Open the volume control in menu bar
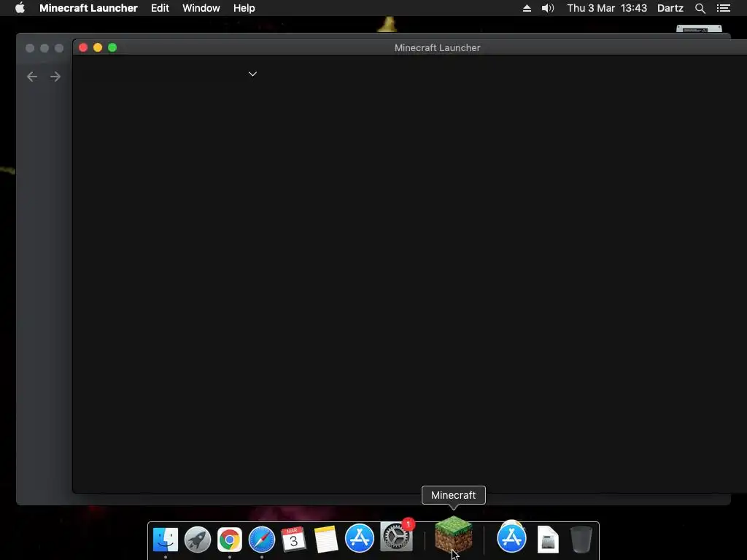The image size is (747, 560). (548, 8)
